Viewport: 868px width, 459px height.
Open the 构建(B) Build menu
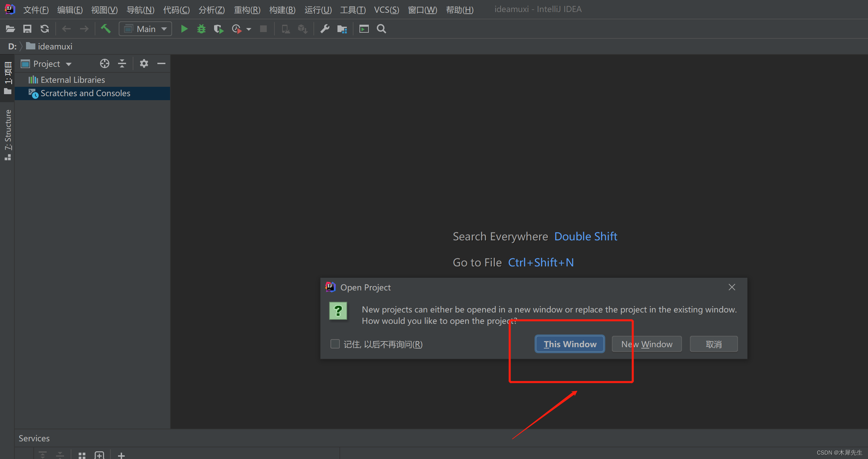(x=282, y=9)
